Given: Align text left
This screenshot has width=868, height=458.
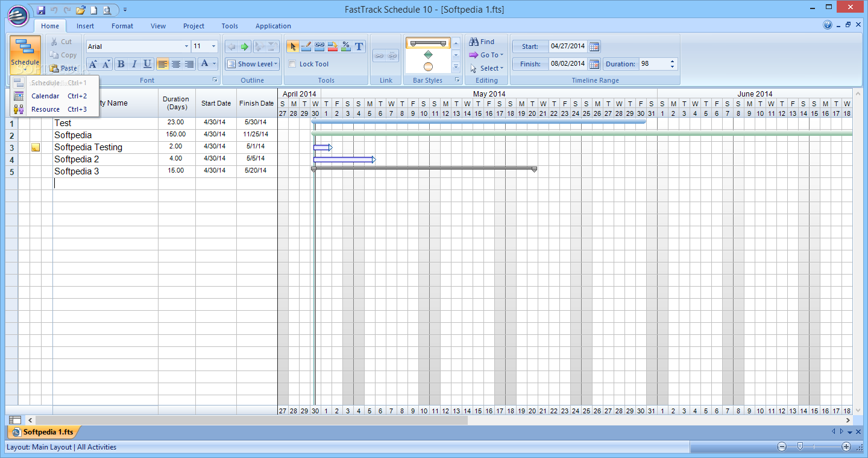Looking at the screenshot, I should coord(162,64).
